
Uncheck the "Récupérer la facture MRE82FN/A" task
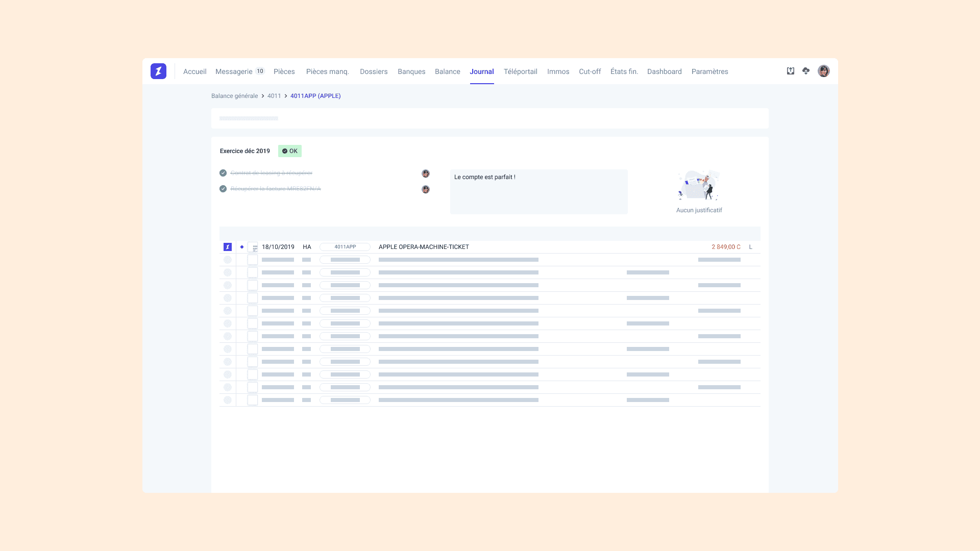[x=223, y=189]
